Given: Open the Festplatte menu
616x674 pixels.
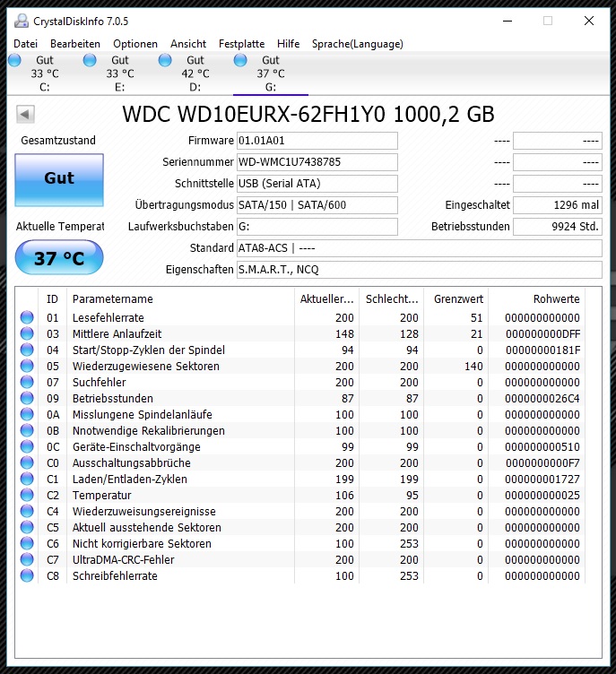Looking at the screenshot, I should pyautogui.click(x=241, y=44).
